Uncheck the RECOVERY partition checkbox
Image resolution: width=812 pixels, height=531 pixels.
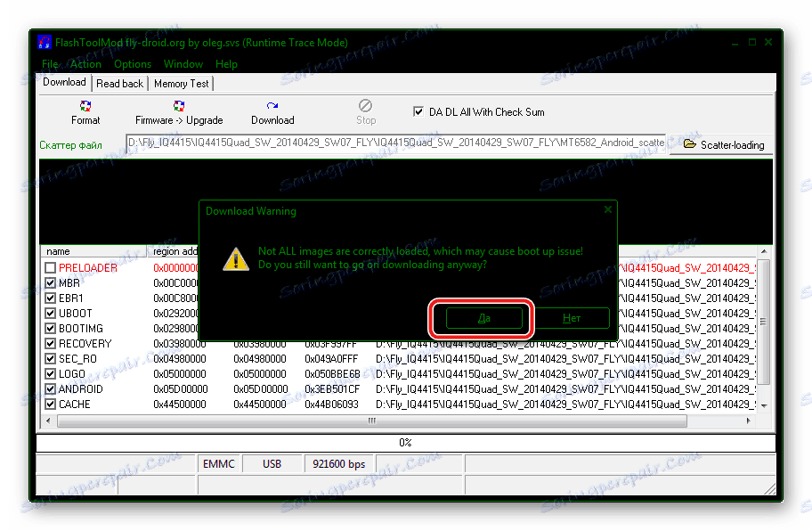pos(50,344)
